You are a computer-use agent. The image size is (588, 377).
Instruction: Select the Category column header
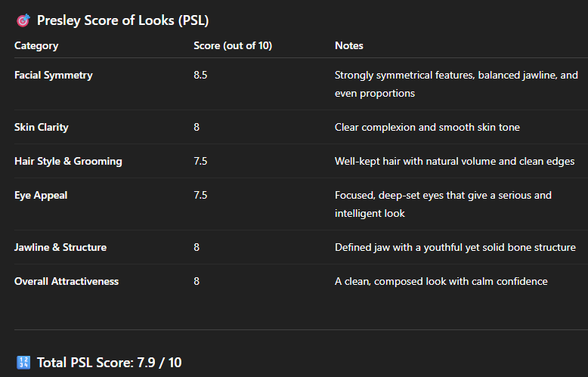pos(36,45)
